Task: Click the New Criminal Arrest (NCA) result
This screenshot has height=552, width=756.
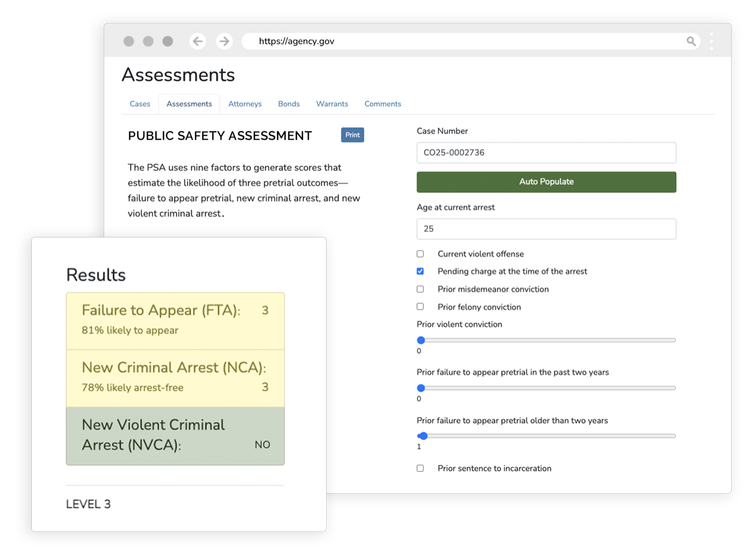Action: click(175, 378)
